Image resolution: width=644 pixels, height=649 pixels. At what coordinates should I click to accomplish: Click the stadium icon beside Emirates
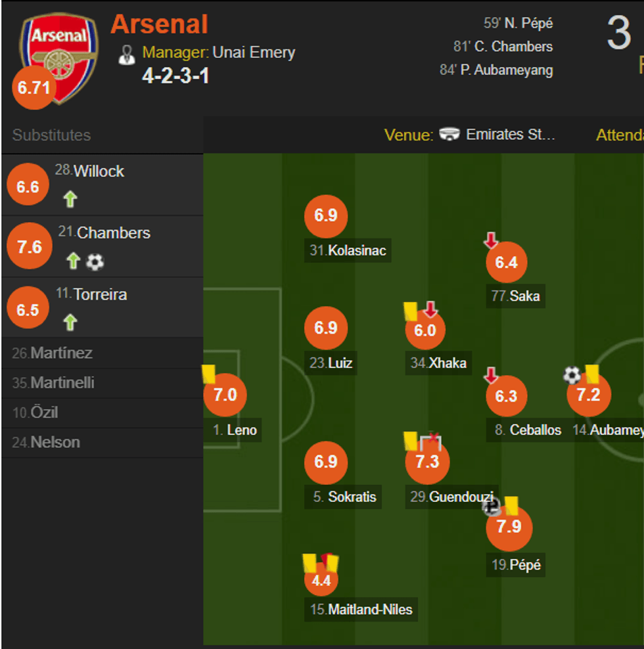[x=449, y=135]
